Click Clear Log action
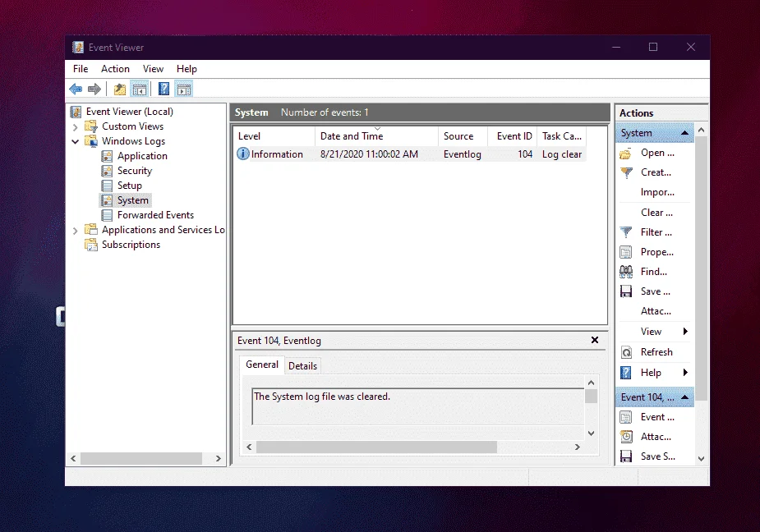This screenshot has height=532, width=760. click(656, 213)
